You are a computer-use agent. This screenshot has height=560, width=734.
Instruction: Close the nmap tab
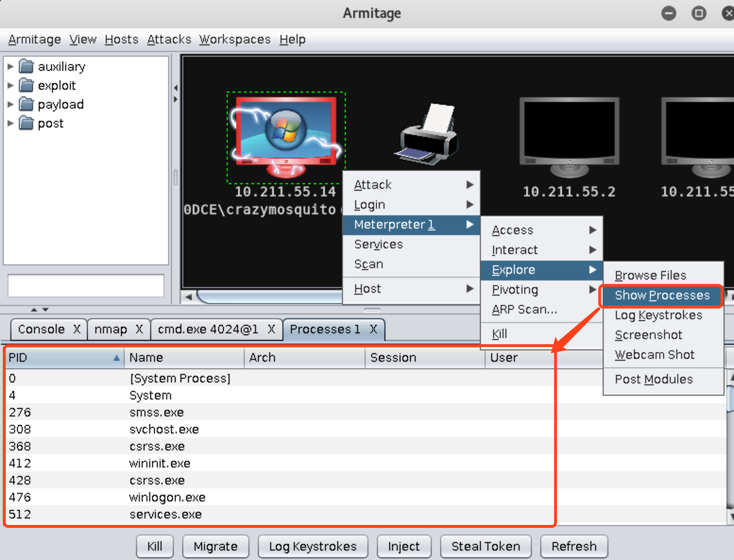(x=139, y=329)
